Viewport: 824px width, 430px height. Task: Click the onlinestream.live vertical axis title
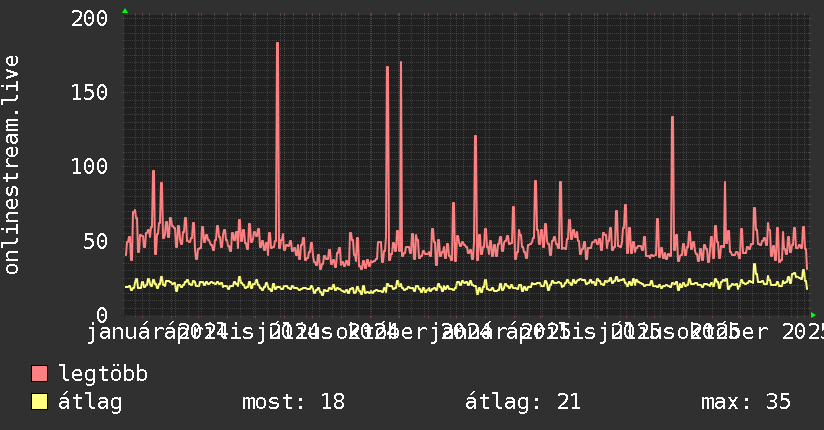tap(11, 165)
